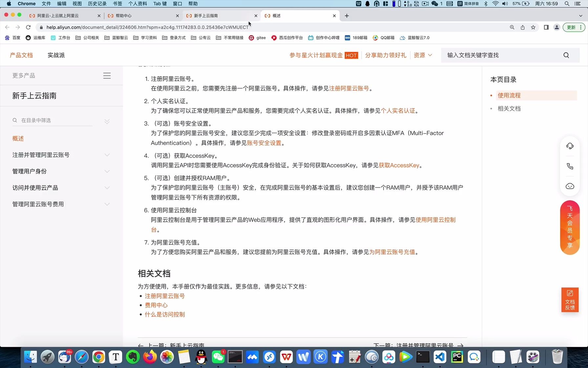
Task: Toggle the 更多产品 hamburger menu icon
Action: click(x=107, y=76)
